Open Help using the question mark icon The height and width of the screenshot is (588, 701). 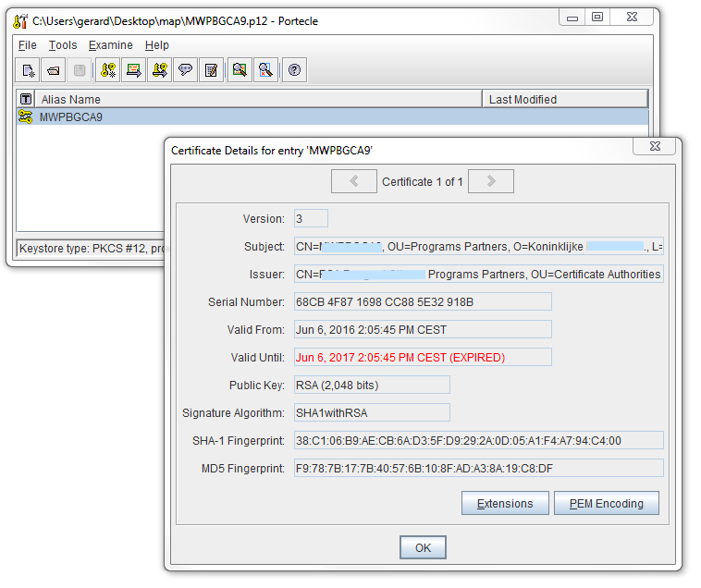[x=295, y=70]
